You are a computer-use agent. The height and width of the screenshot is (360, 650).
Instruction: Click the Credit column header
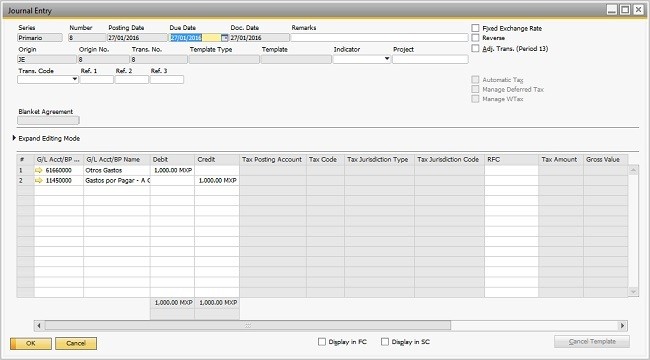pyautogui.click(x=217, y=160)
